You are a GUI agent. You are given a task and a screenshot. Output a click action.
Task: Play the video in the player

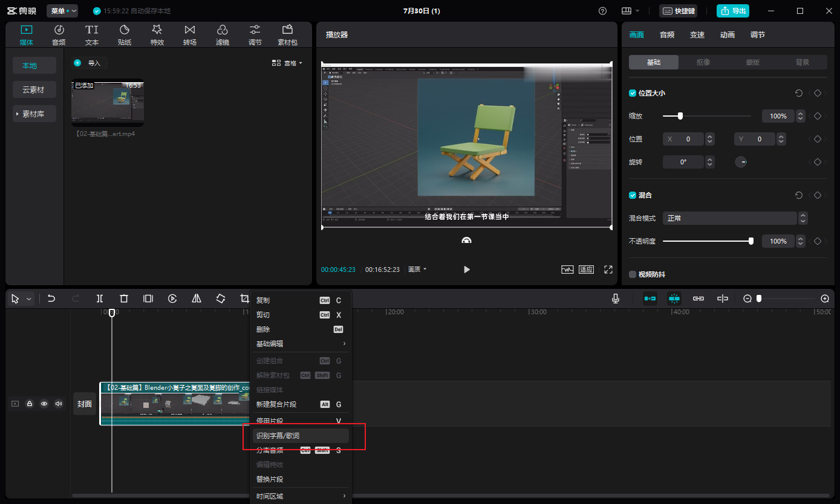466,270
